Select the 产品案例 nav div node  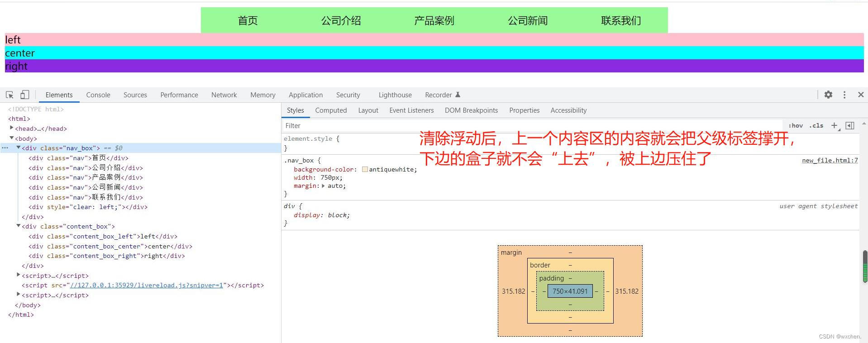[x=86, y=177]
